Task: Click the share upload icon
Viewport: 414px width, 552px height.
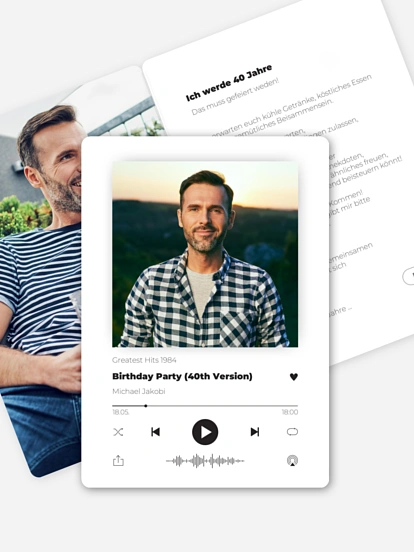Action: [x=118, y=460]
